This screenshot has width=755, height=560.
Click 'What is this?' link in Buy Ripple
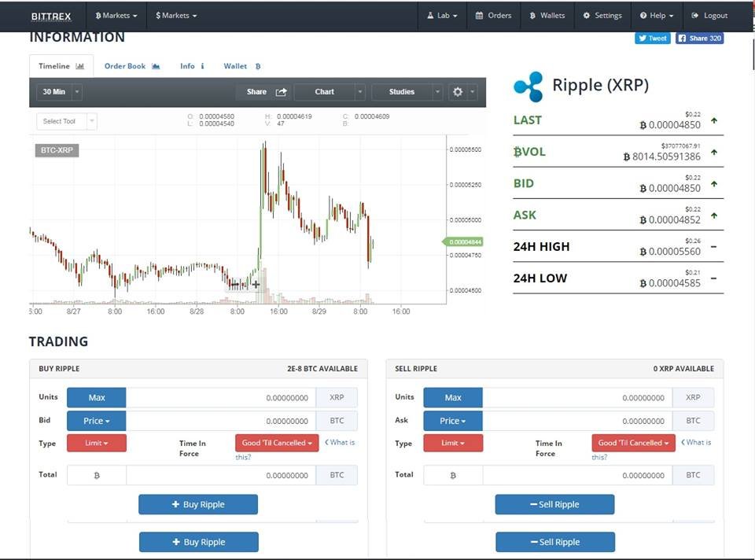click(341, 443)
